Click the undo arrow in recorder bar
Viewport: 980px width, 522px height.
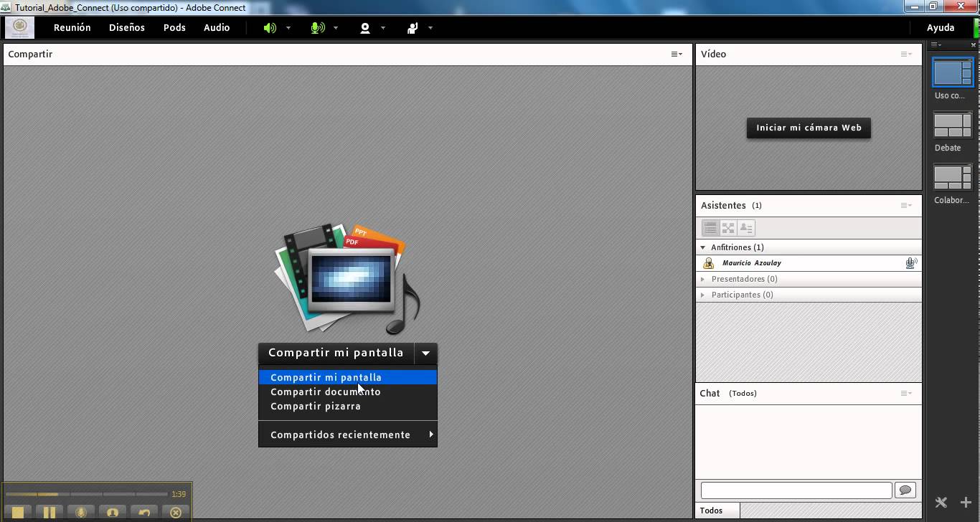tap(144, 513)
